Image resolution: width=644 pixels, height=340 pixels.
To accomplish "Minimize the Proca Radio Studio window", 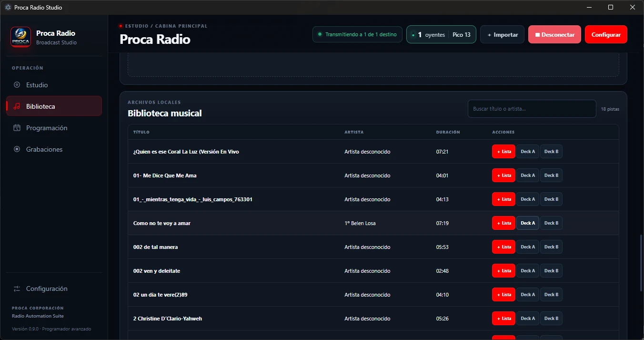I will point(589,7).
